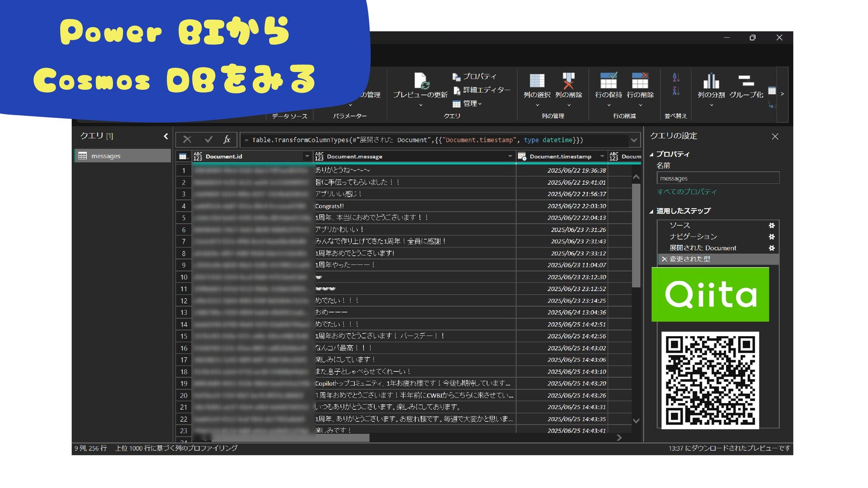The image size is (868, 488).
Task: Click the down arrow of the vertical scrollbar
Action: click(636, 421)
